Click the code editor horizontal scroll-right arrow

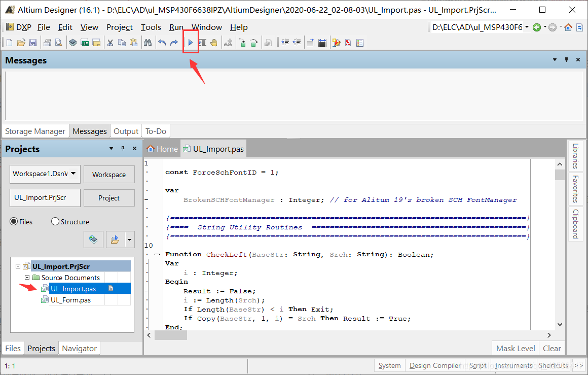[x=549, y=335]
